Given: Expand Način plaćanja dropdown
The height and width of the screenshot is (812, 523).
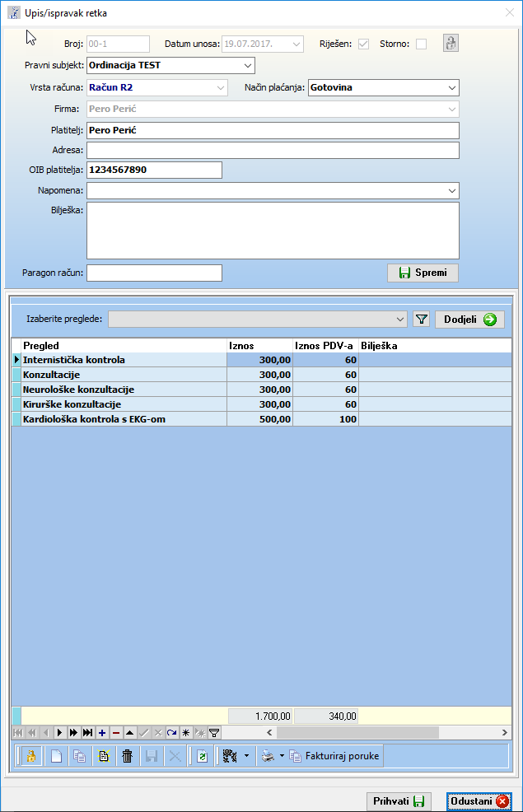Looking at the screenshot, I should [x=452, y=87].
